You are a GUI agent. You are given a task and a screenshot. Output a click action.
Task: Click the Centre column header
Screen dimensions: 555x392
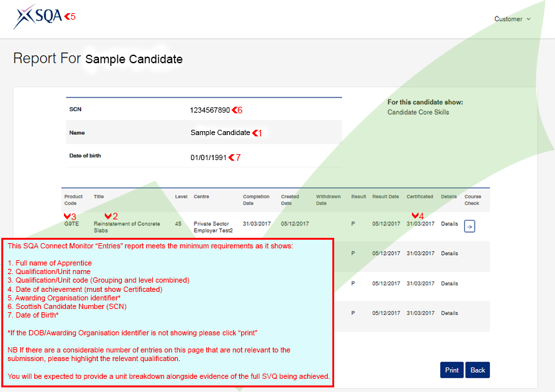pos(202,196)
